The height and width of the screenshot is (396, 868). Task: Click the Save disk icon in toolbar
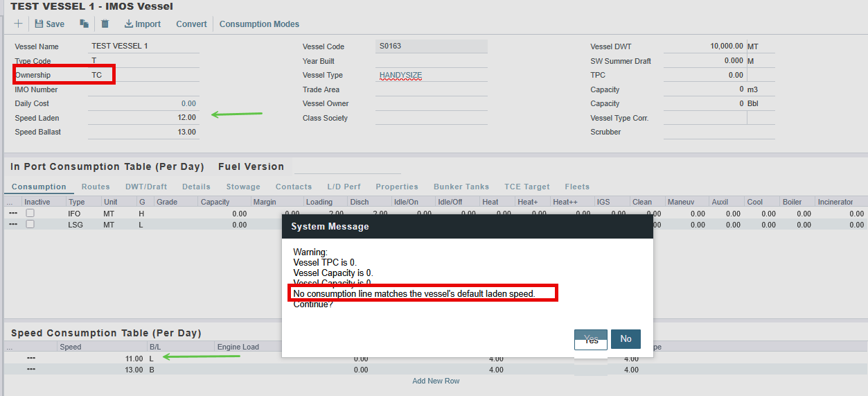[39, 24]
